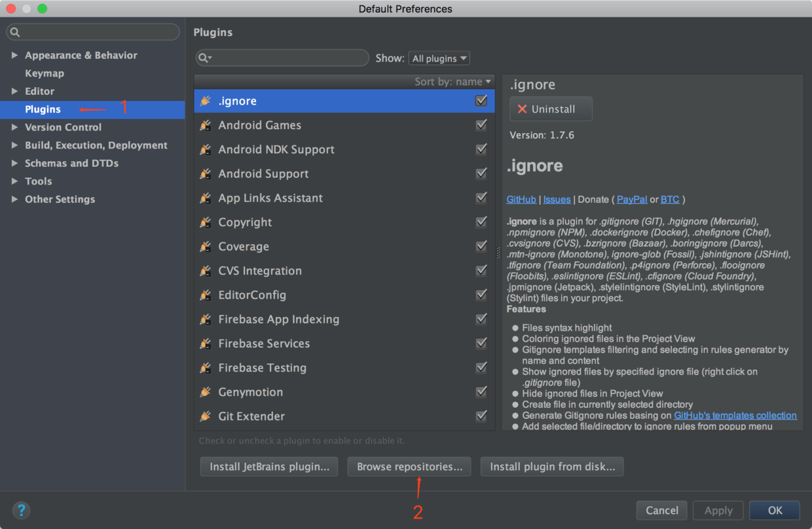Screen dimensions: 812x529
Task: Click the Firebase Services plugin icon
Action: (x=206, y=343)
